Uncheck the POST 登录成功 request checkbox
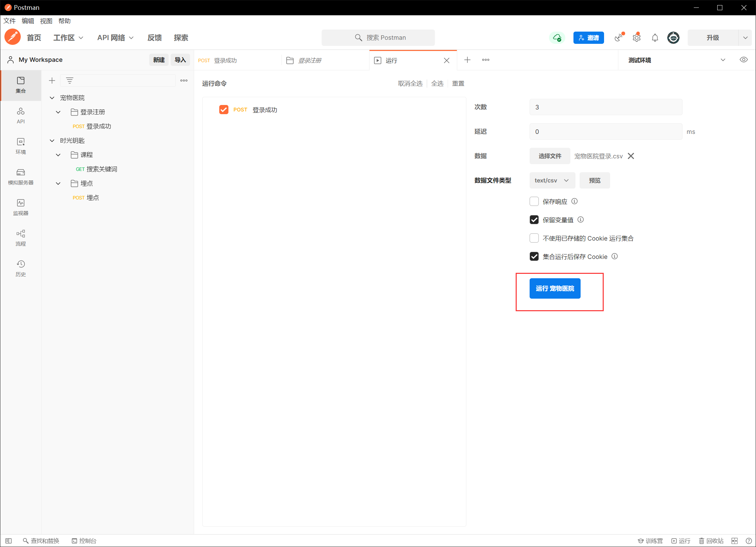Screen dimensions: 756x547 (224, 110)
